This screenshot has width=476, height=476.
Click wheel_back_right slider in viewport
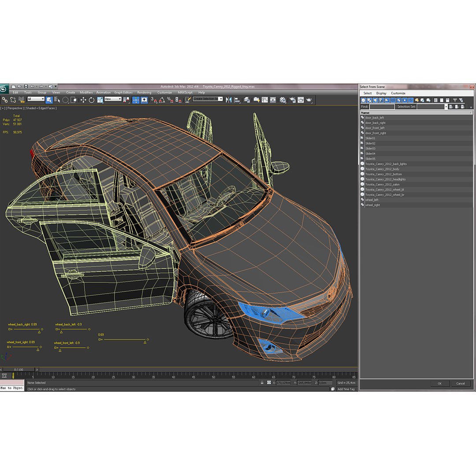pyautogui.click(x=25, y=329)
